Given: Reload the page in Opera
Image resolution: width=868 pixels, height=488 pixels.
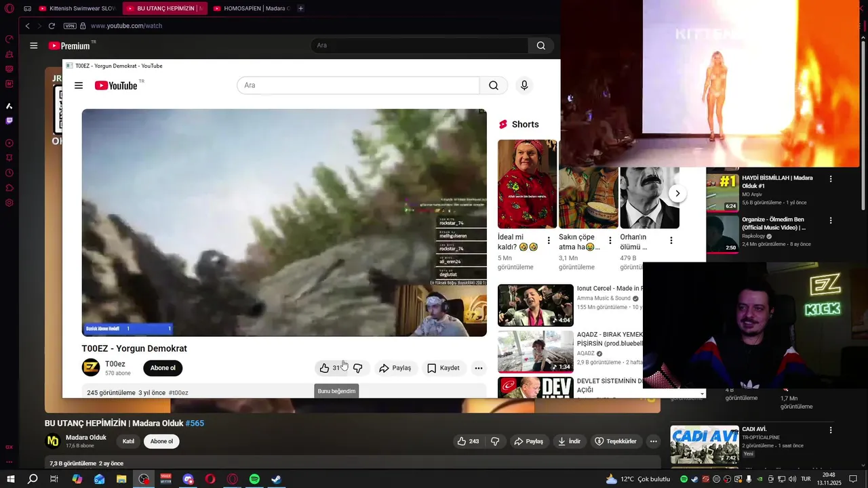Looking at the screenshot, I should [52, 26].
